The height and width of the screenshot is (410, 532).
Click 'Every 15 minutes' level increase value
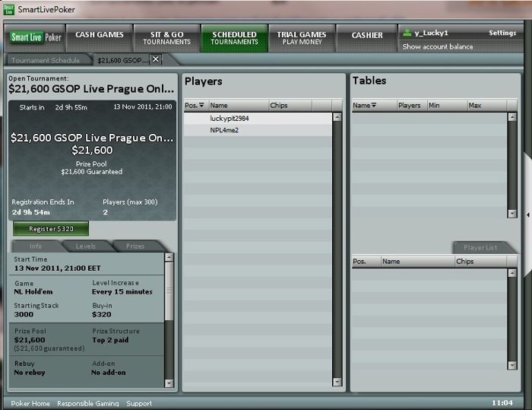click(x=122, y=292)
